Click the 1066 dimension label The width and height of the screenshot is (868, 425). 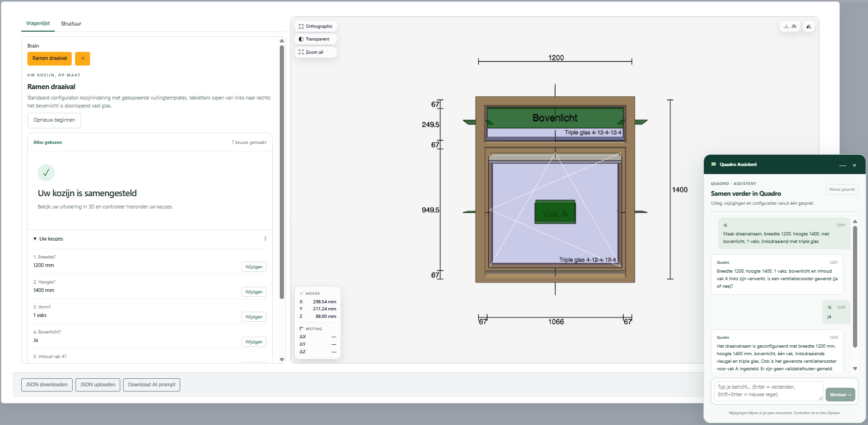[556, 322]
